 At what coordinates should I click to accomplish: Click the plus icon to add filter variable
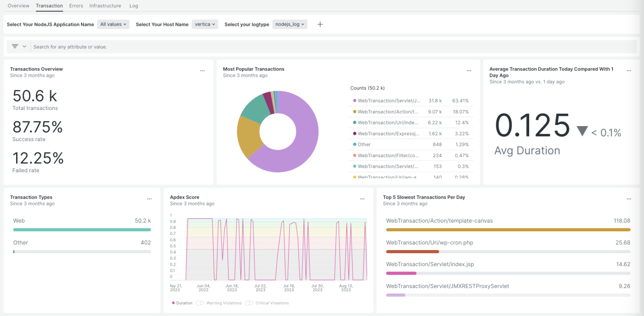click(320, 24)
